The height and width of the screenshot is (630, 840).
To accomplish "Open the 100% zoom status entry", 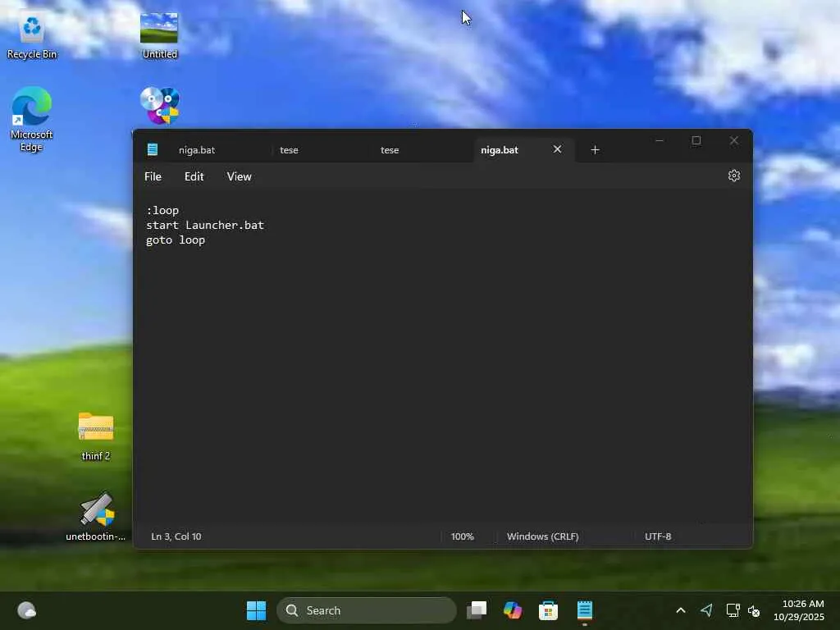I will click(463, 536).
